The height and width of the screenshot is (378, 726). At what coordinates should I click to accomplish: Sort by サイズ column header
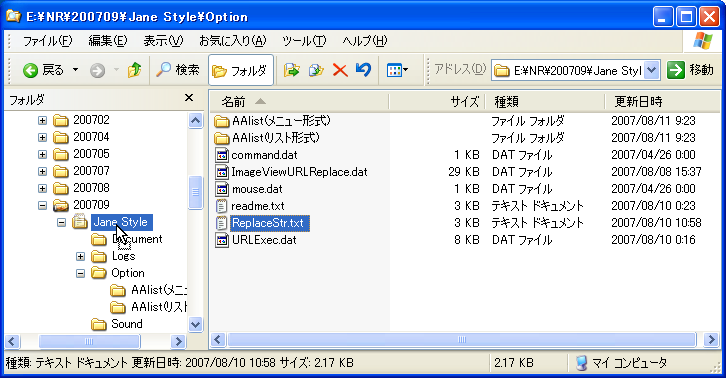click(x=437, y=101)
